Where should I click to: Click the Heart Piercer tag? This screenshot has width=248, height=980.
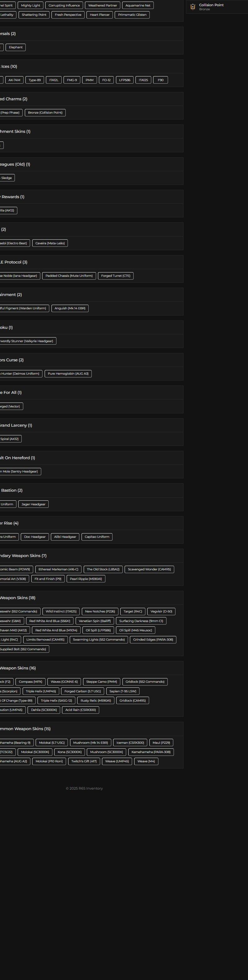(x=100, y=15)
